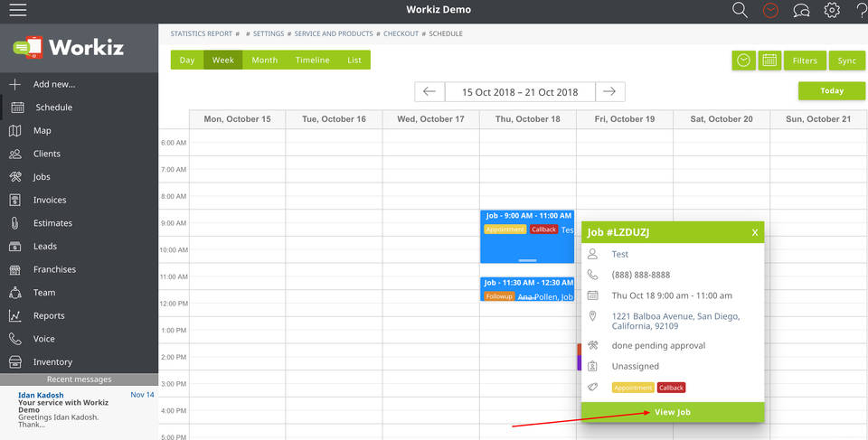
Task: Go to next week arrow
Action: click(x=609, y=92)
